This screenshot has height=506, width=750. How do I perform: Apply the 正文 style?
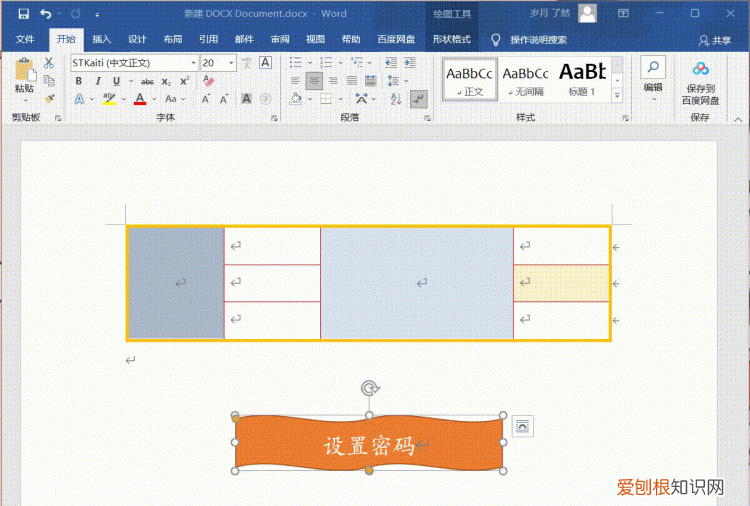click(470, 79)
